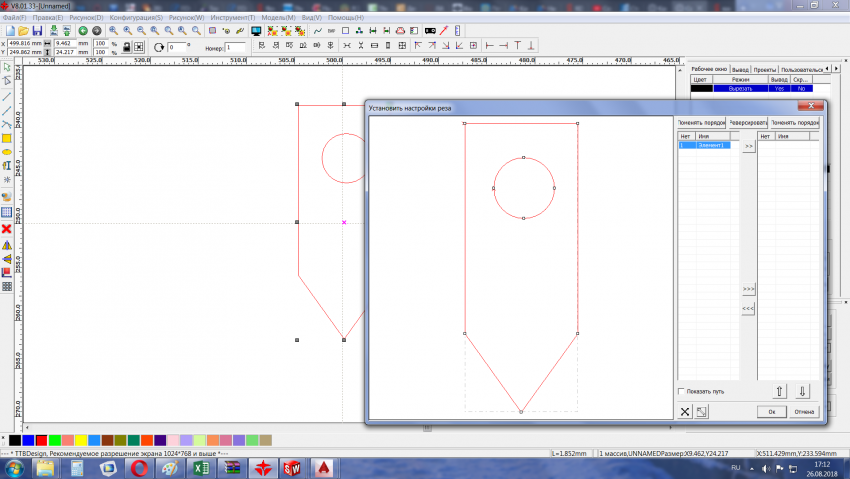The image size is (850, 479).
Task: Click the red X delete tool
Action: coord(6,229)
